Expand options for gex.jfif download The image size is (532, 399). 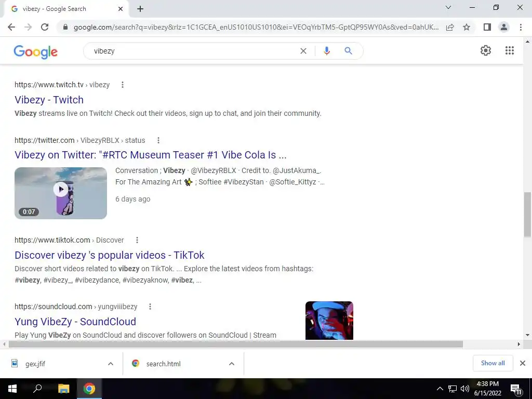(111, 364)
